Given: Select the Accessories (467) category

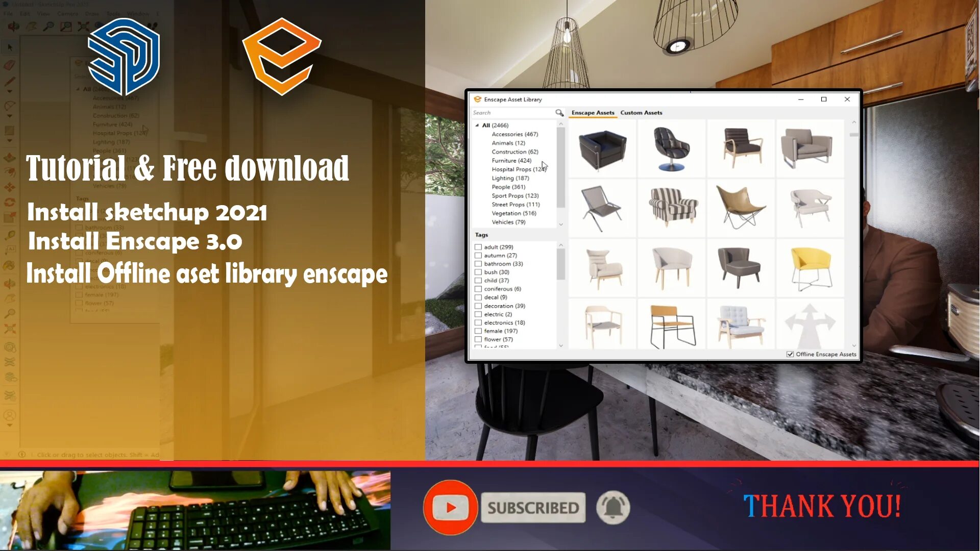Looking at the screenshot, I should pyautogui.click(x=514, y=134).
